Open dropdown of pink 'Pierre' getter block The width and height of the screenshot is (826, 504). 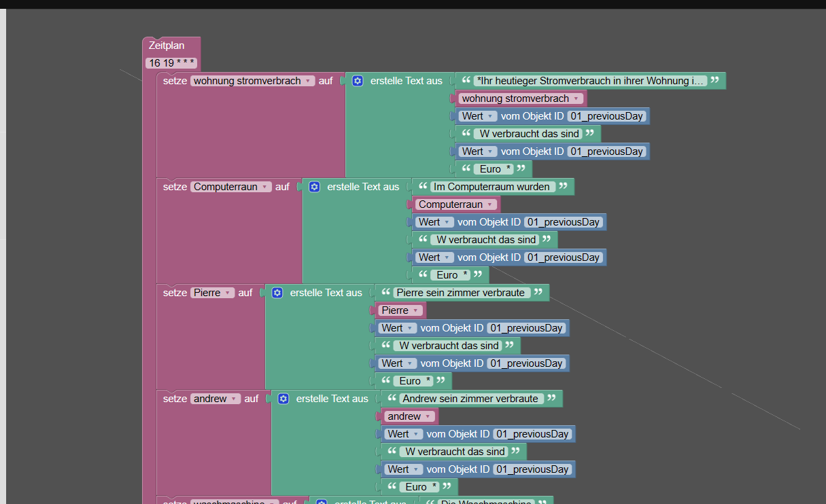[400, 310]
